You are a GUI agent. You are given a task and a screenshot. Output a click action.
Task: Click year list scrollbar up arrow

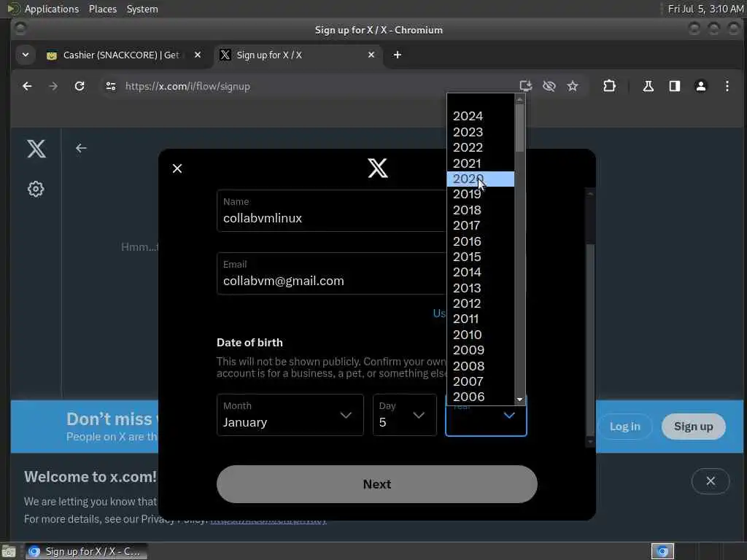(519, 99)
